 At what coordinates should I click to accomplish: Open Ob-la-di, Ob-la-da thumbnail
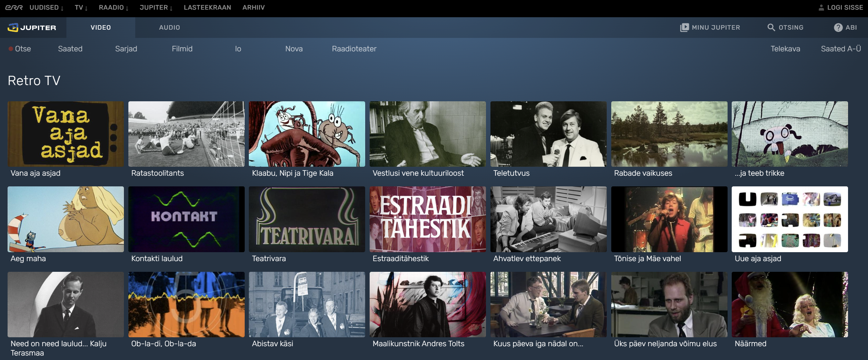pos(187,305)
